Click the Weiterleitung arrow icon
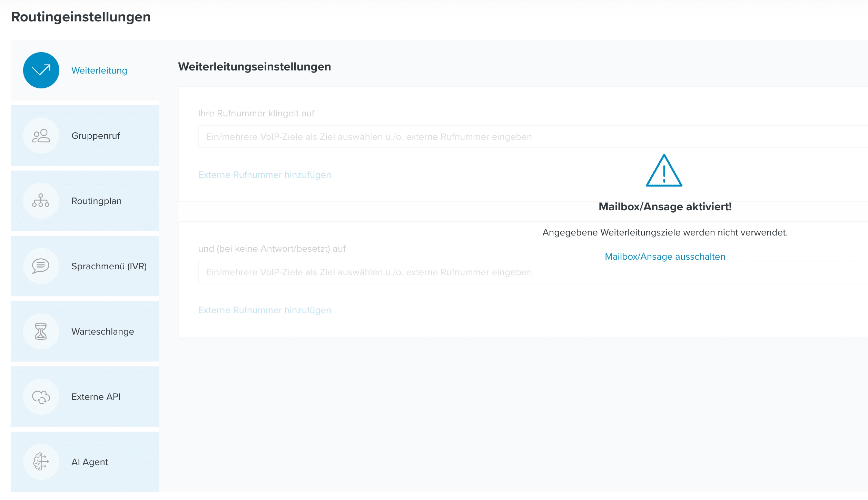 tap(41, 70)
